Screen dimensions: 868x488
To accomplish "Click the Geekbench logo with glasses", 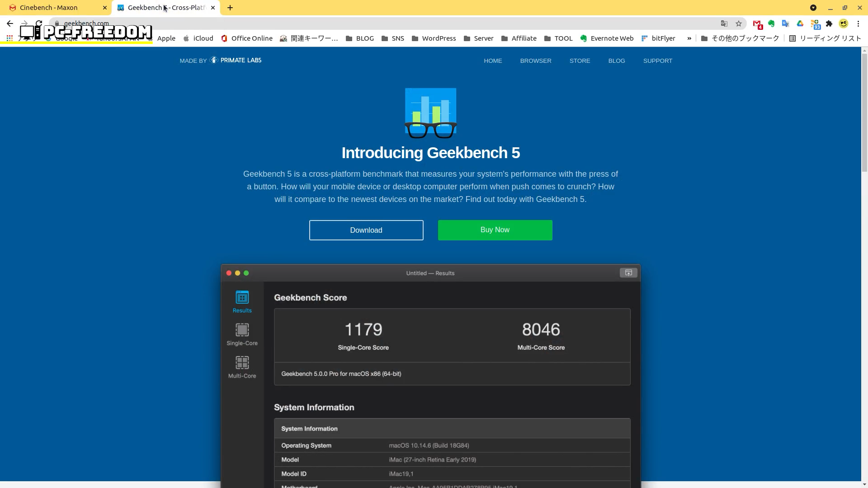I will click(430, 113).
